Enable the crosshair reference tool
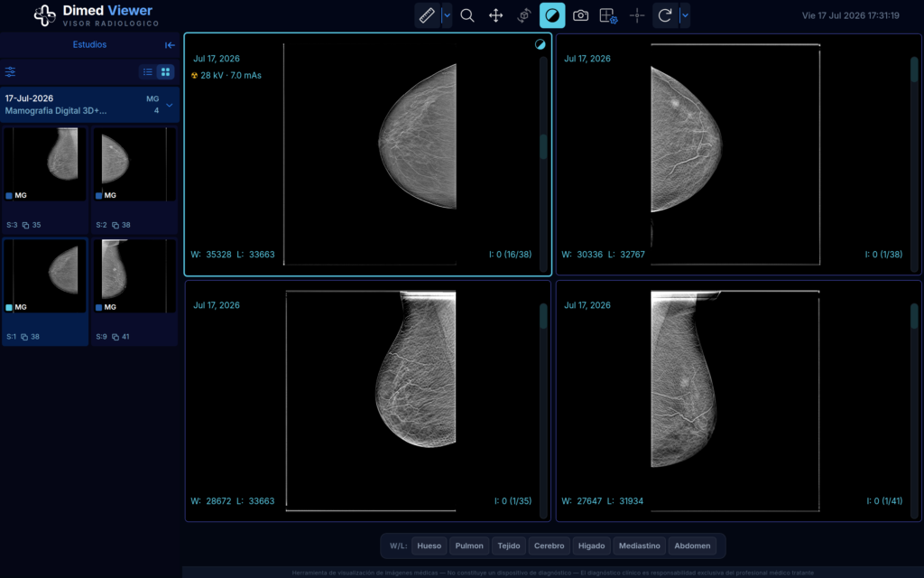 (x=637, y=15)
